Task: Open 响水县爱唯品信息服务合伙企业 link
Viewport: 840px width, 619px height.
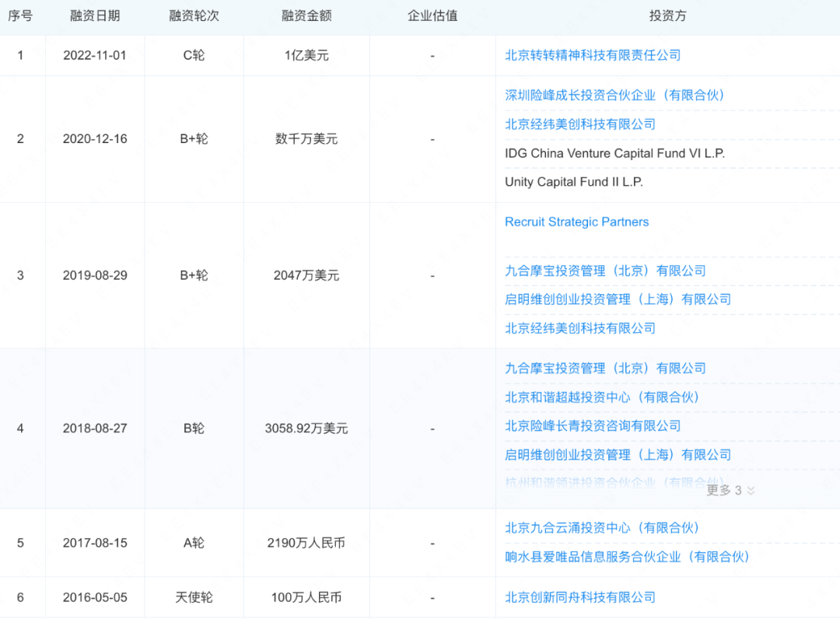Action: 627,557
